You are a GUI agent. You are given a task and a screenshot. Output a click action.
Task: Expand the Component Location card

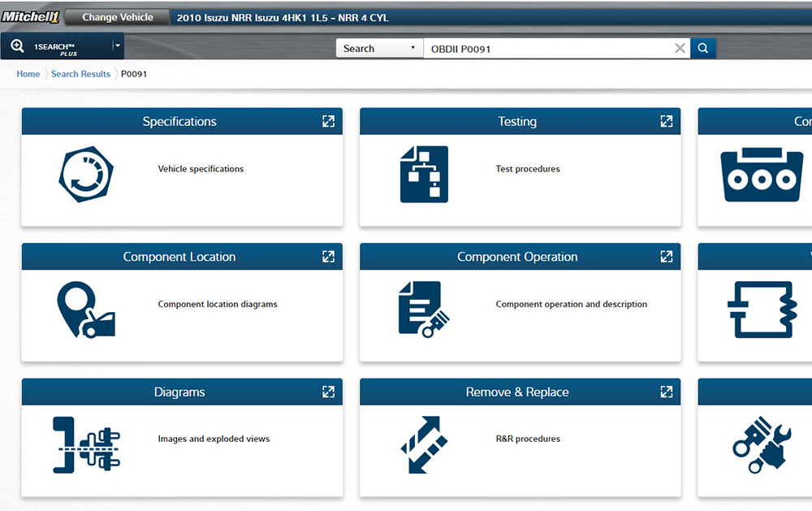click(328, 257)
